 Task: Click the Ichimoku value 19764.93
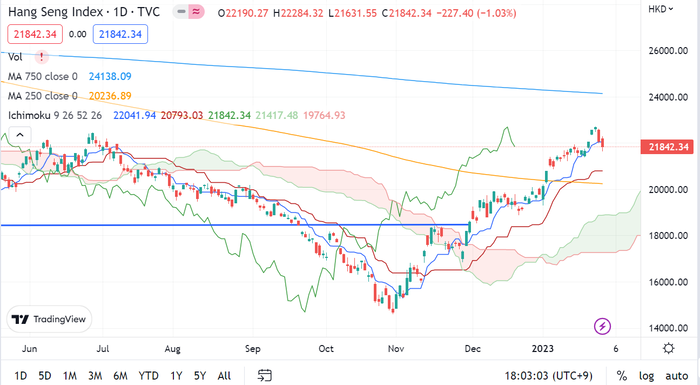pyautogui.click(x=324, y=115)
